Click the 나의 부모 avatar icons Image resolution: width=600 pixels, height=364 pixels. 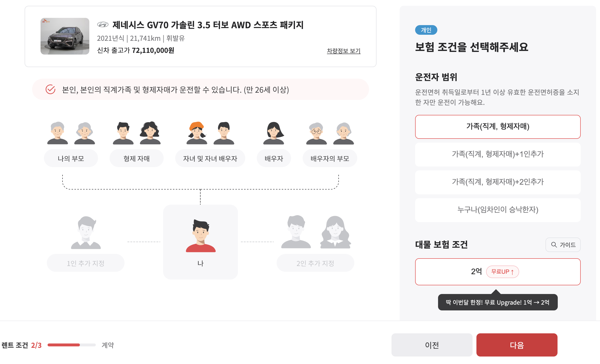coord(71,133)
